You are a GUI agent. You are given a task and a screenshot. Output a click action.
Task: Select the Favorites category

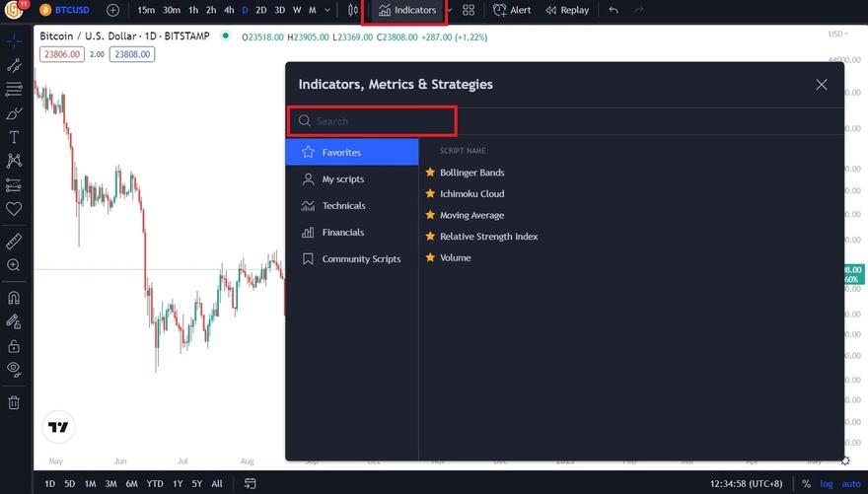[x=352, y=152]
